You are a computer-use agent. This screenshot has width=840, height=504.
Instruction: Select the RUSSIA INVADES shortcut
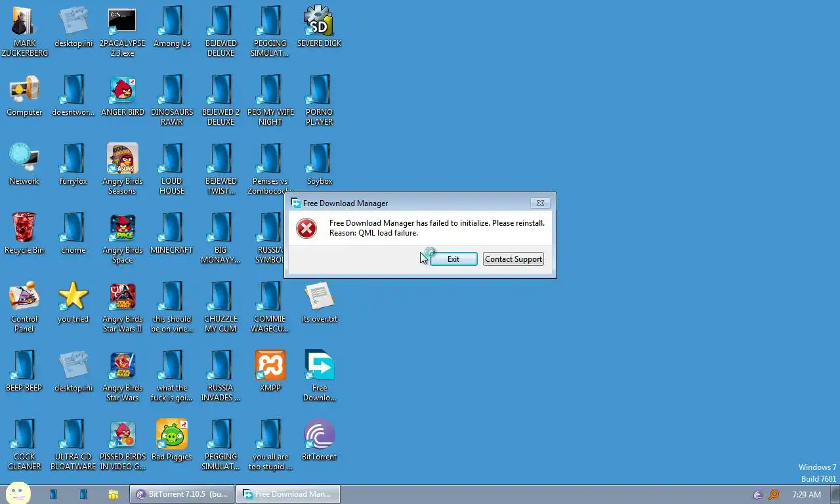221,375
